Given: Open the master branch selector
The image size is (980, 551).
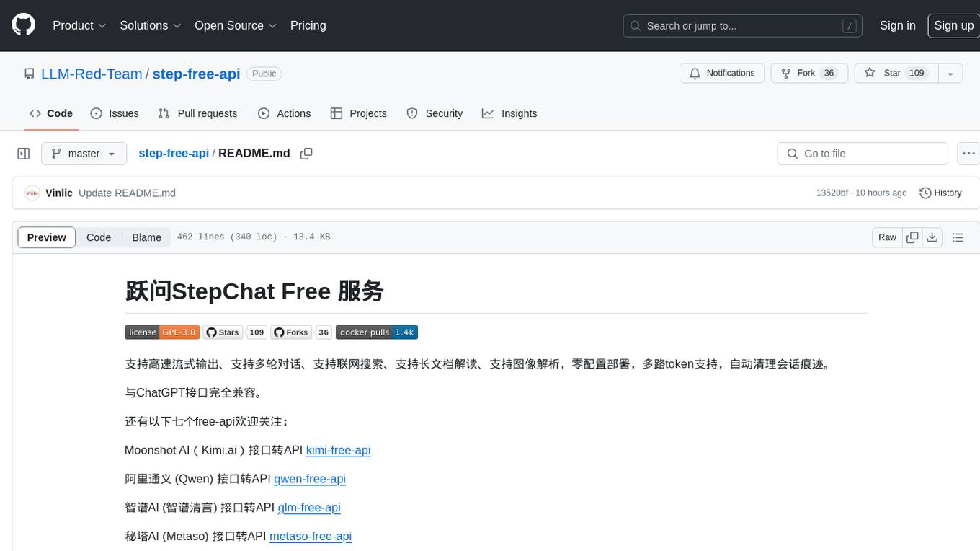Looking at the screenshot, I should tap(84, 154).
